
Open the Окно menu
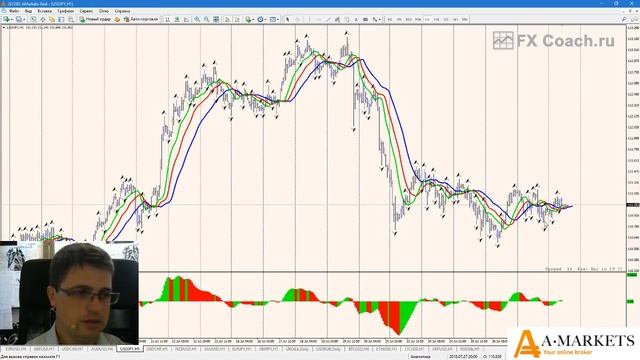tap(104, 11)
